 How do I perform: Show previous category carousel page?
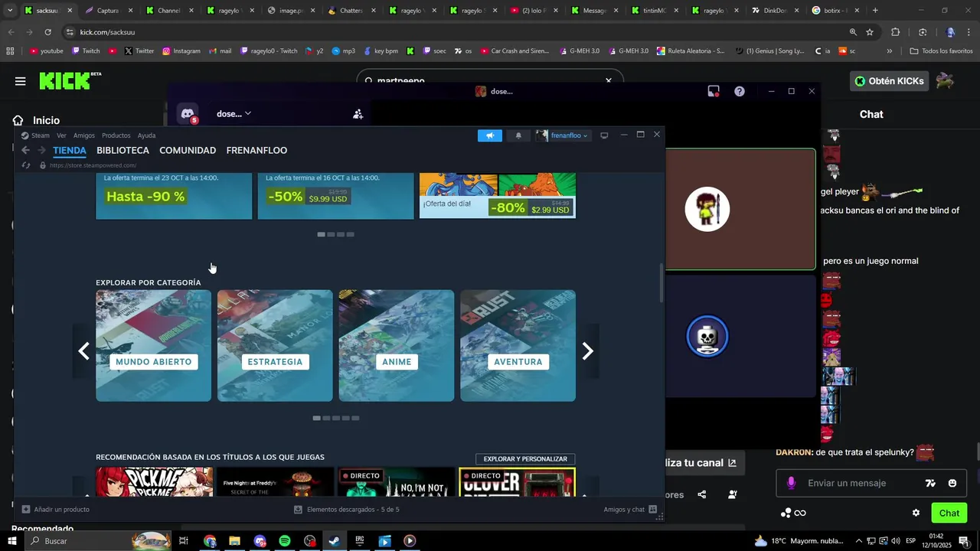83,350
